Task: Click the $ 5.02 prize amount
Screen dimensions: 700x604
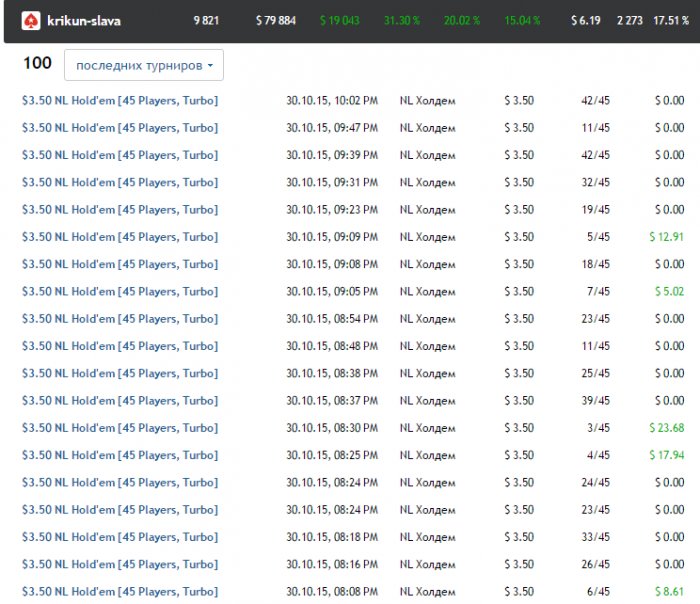Action: click(x=669, y=291)
